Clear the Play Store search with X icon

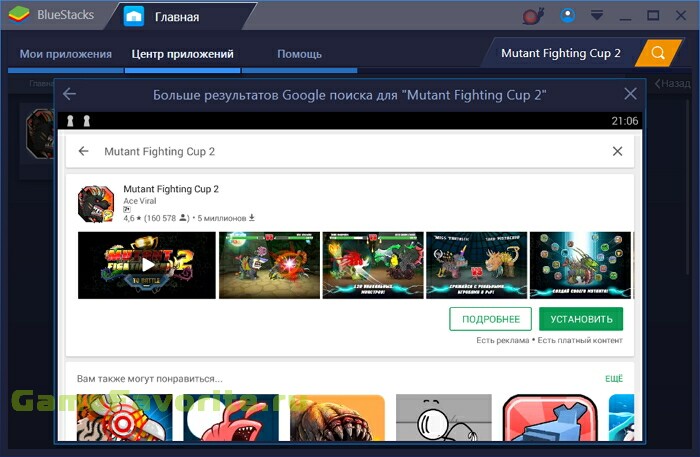tap(617, 151)
